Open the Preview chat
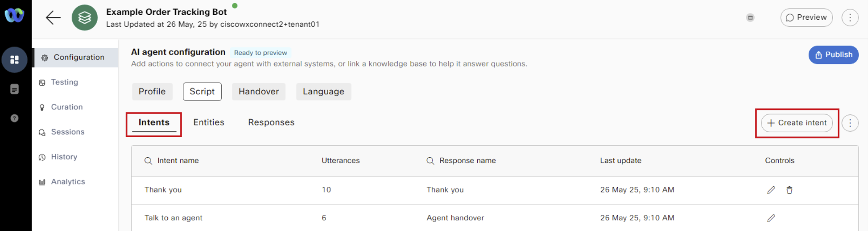The image size is (868, 231). pyautogui.click(x=806, y=18)
